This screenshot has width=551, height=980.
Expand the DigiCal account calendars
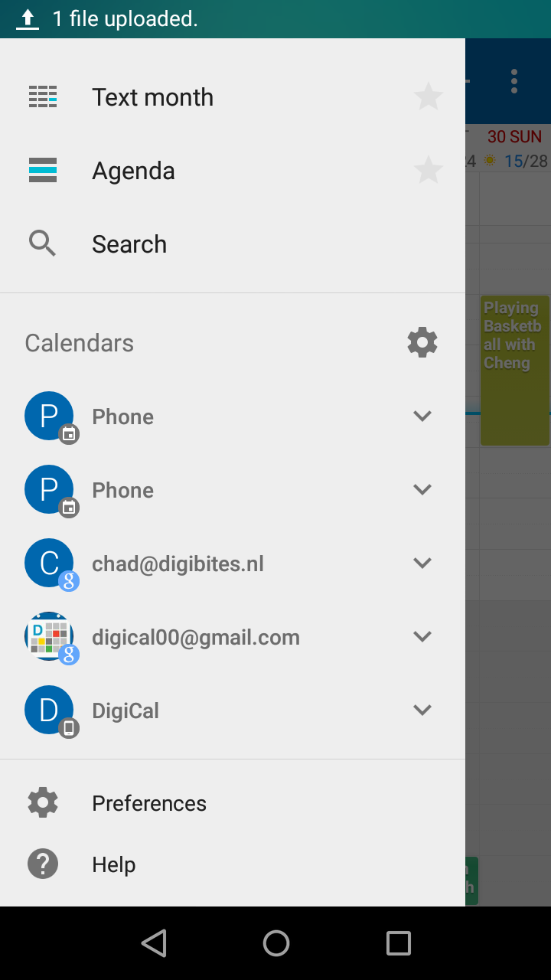pos(422,710)
